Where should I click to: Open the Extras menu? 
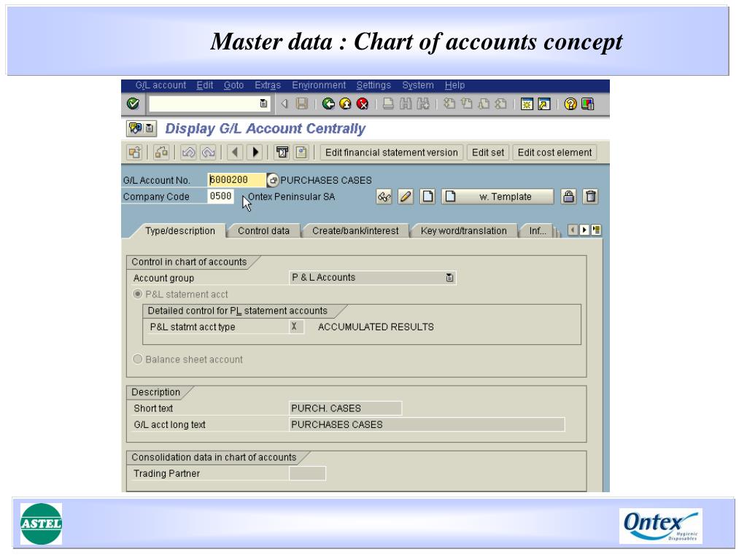(268, 85)
